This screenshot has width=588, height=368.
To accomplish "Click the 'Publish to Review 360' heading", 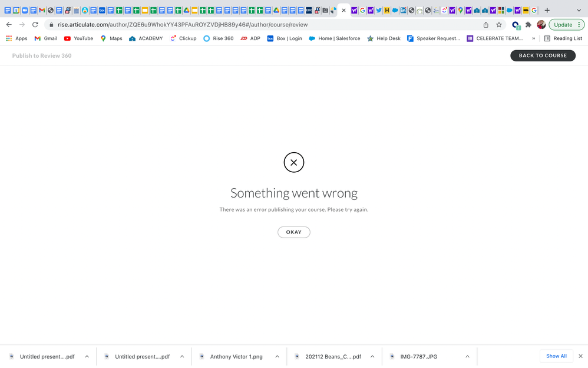I will tap(42, 55).
